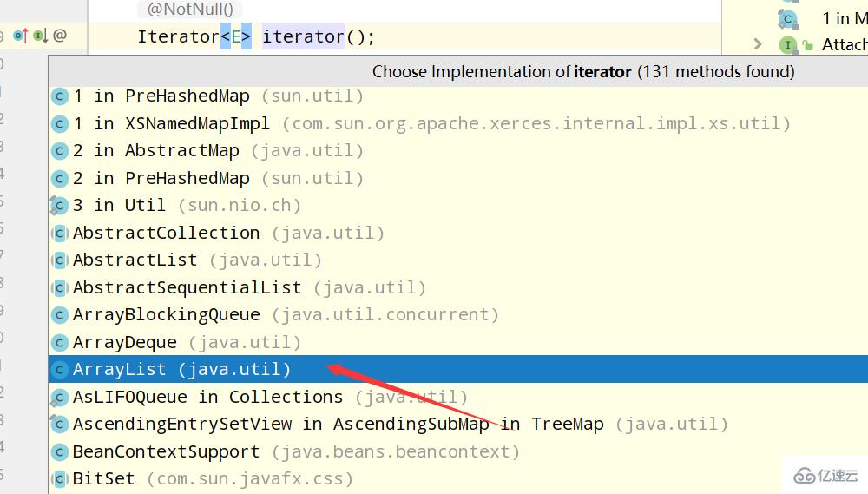This screenshot has width=868, height=494.
Task: Click the green unlocked-lock icon beside Attach
Action: [806, 44]
